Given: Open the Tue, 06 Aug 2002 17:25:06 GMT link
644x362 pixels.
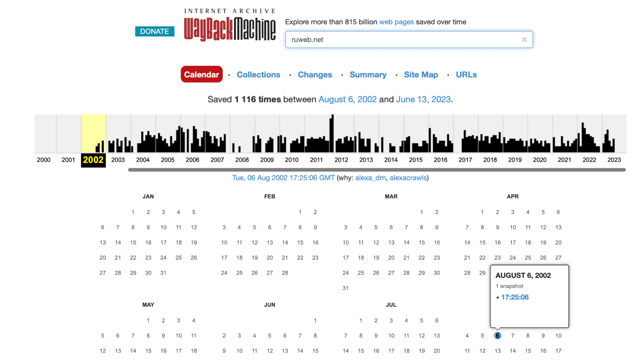Looking at the screenshot, I should point(283,178).
